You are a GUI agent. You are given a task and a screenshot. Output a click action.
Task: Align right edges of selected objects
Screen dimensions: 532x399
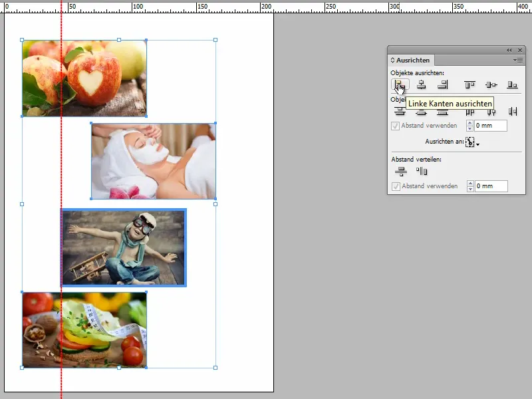click(443, 84)
